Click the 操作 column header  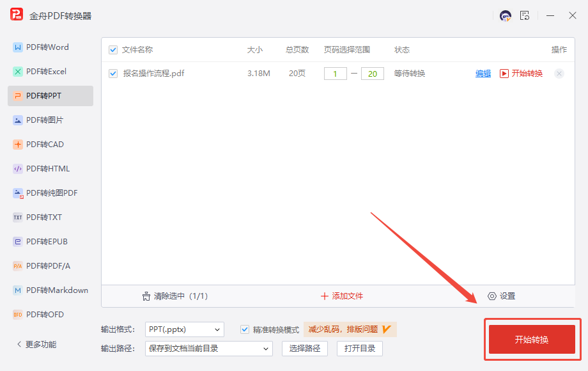(559, 50)
